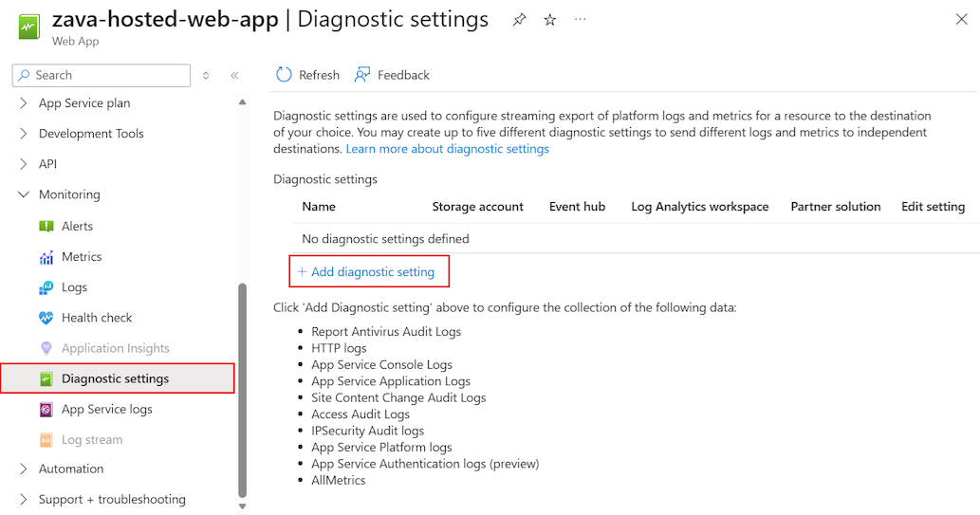The image size is (980, 515).
Task: Expand the Automation group
Action: pos(23,469)
